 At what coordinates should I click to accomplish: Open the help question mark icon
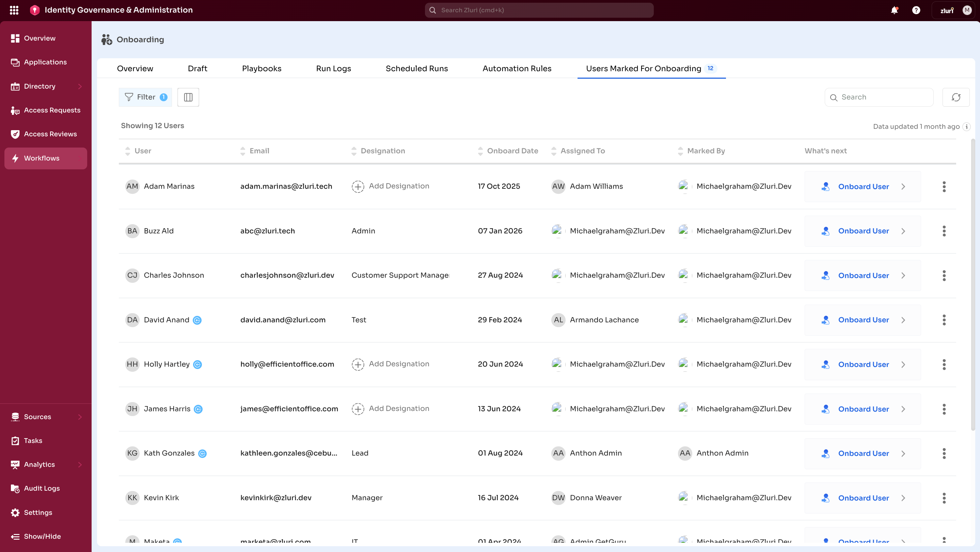[916, 10]
